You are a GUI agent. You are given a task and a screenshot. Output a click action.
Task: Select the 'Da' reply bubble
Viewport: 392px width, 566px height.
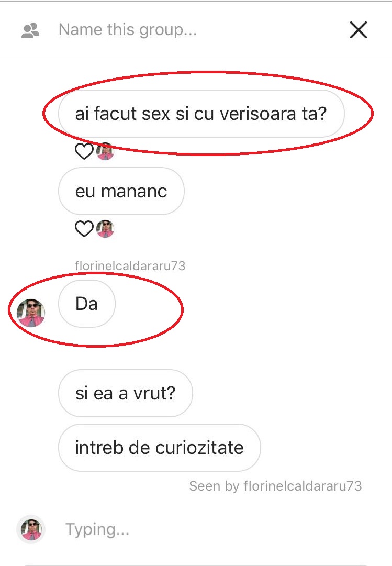(x=87, y=304)
